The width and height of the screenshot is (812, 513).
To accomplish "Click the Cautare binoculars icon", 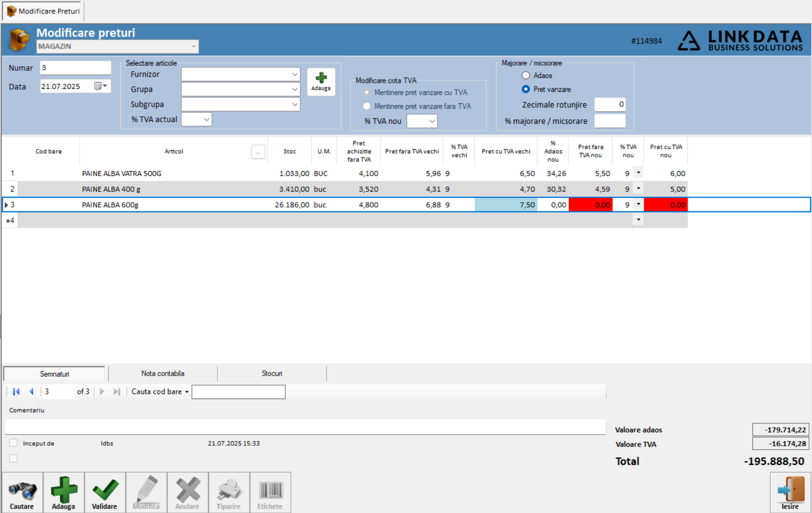I will click(x=22, y=492).
